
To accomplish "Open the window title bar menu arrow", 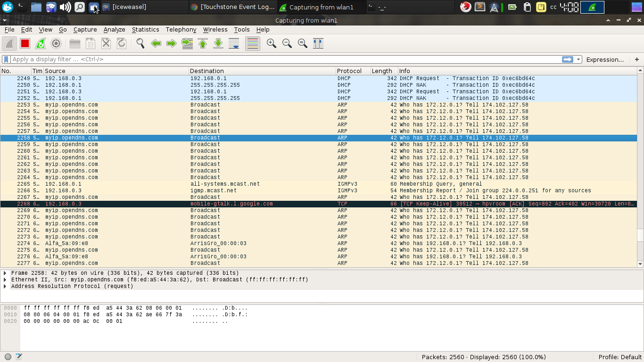I will click(x=4, y=20).
